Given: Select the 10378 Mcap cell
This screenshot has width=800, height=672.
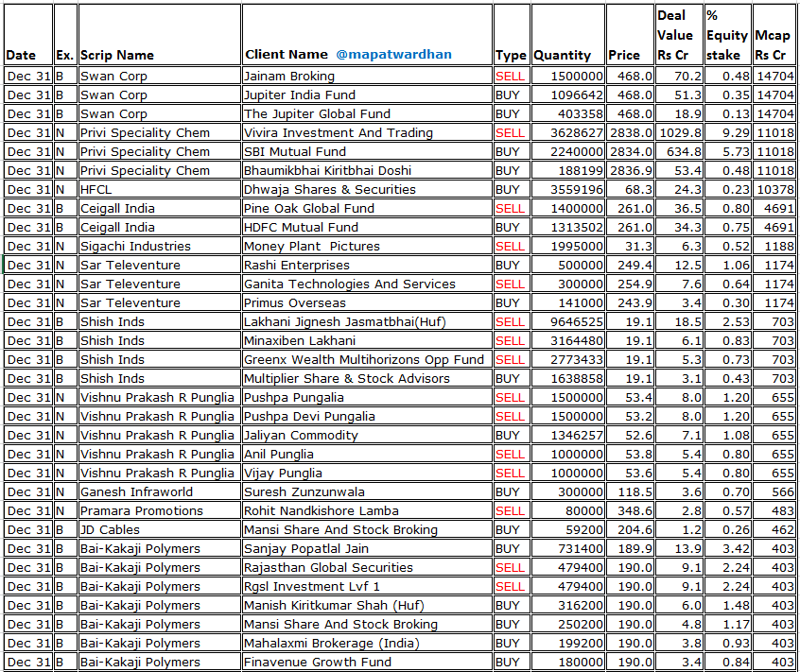Looking at the screenshot, I should [x=774, y=189].
